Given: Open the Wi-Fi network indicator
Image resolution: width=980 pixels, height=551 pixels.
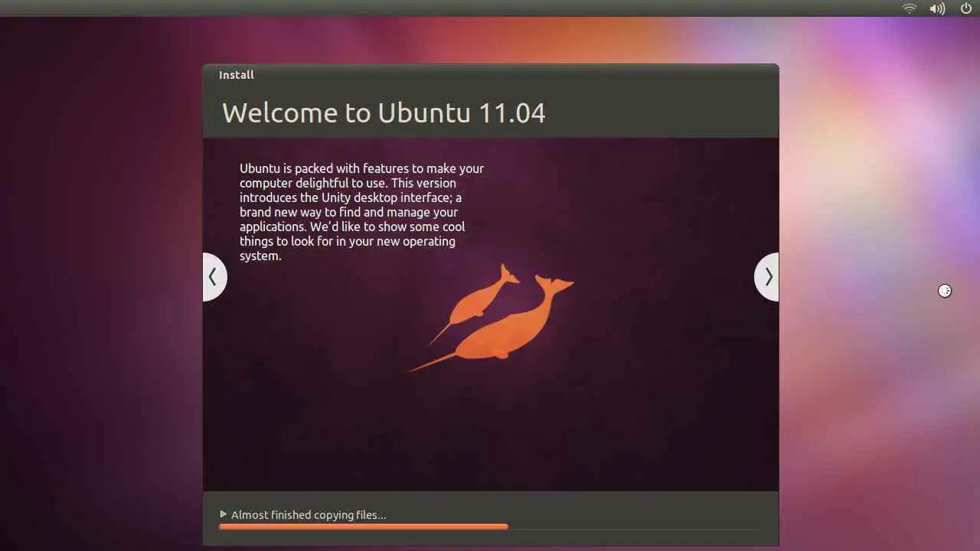Looking at the screenshot, I should click(910, 8).
